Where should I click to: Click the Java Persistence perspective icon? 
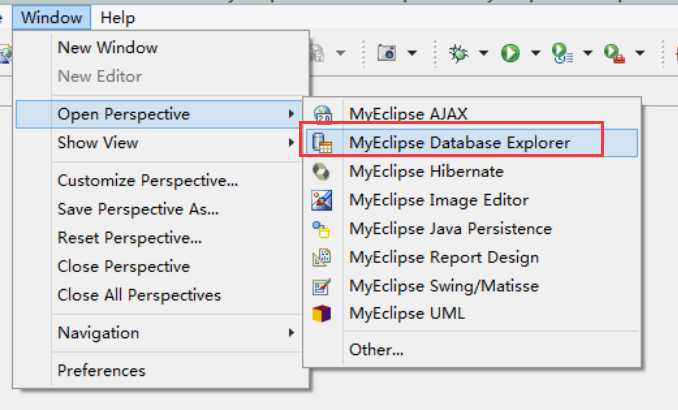tap(321, 229)
